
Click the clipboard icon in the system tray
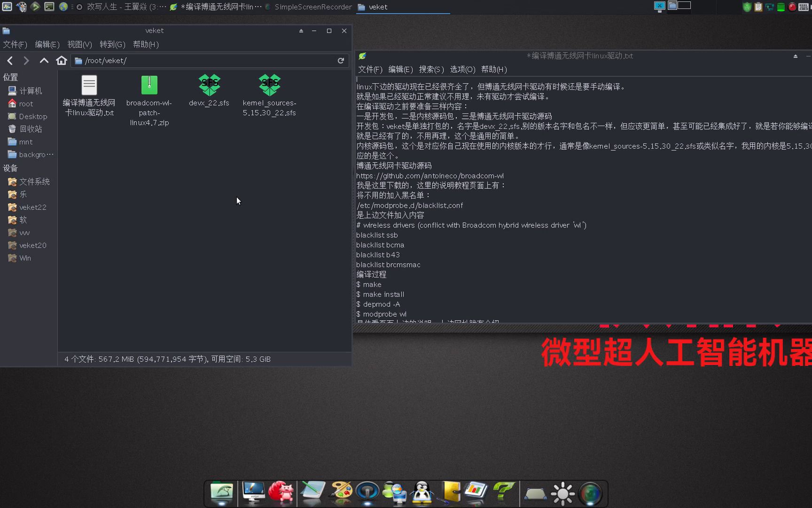click(757, 7)
